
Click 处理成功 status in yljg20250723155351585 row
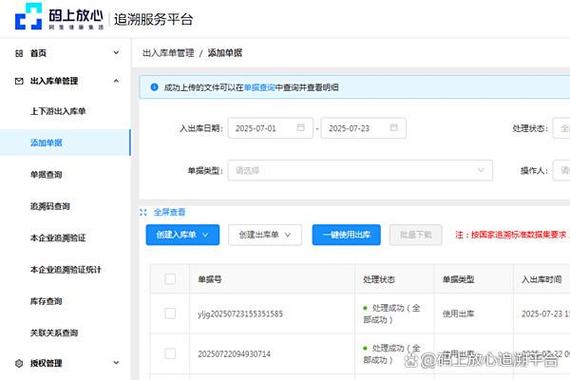392,314
